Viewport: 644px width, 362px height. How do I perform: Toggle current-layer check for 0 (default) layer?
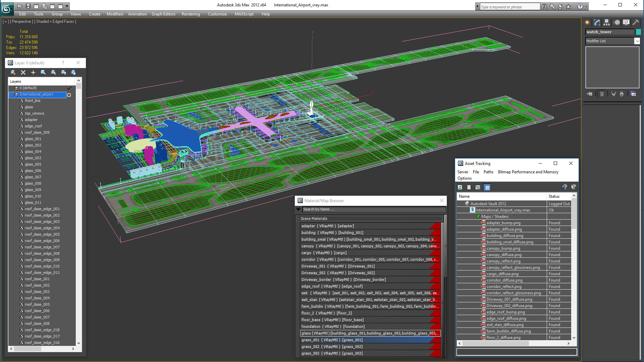(x=69, y=88)
